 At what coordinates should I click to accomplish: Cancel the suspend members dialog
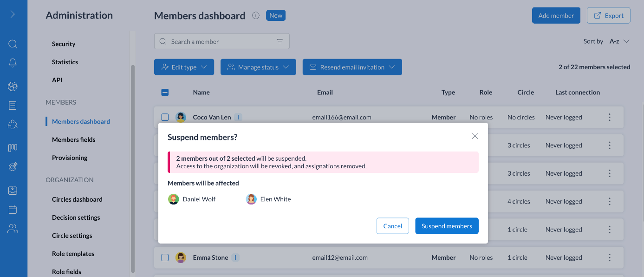coord(393,226)
